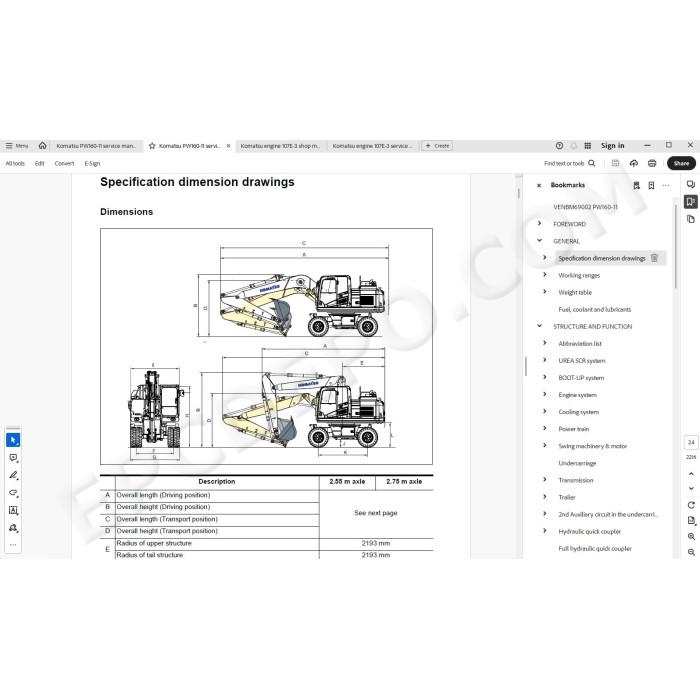Switch to Komatsu engine 107E-3 service tab

coord(372,146)
